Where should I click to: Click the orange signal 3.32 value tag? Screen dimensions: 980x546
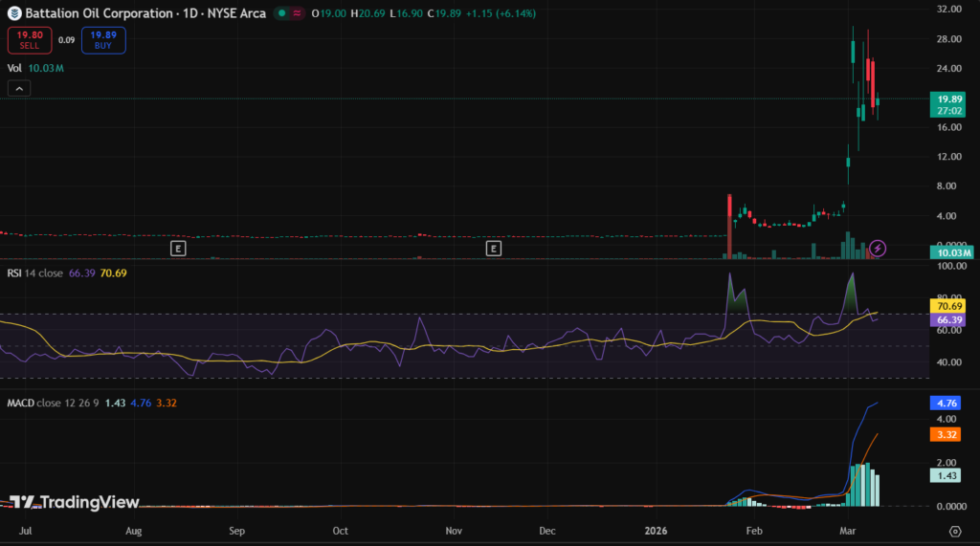[948, 434]
